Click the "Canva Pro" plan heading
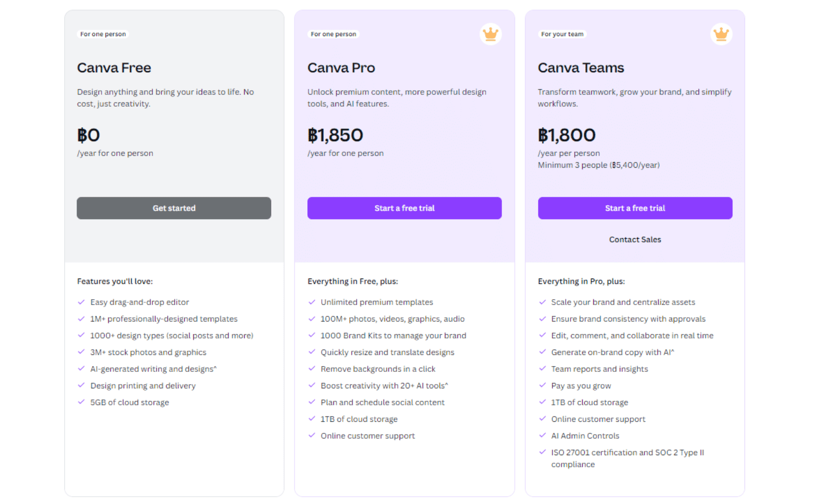This screenshot has width=813, height=504. (341, 68)
